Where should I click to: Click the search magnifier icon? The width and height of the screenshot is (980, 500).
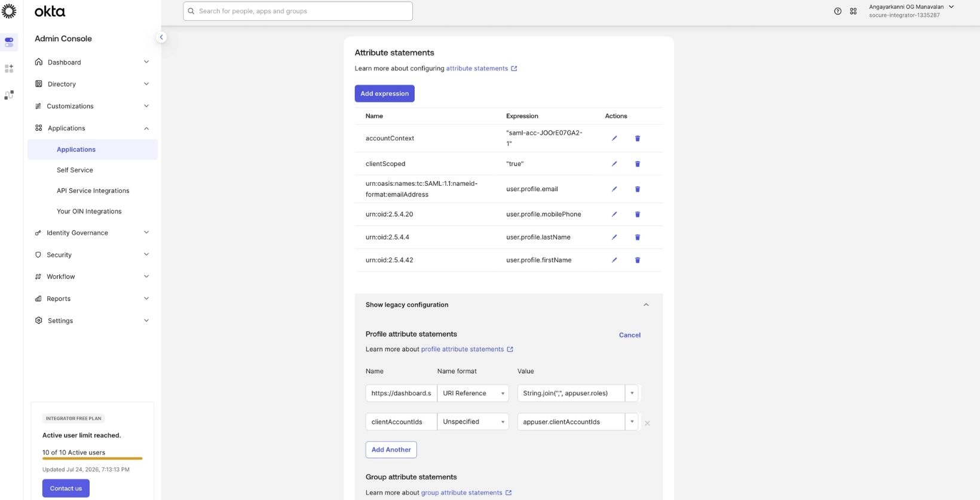(191, 11)
